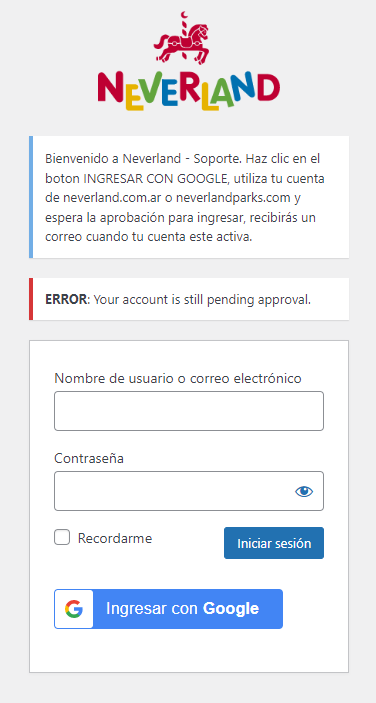Focus the Contraseña password field

[189, 491]
